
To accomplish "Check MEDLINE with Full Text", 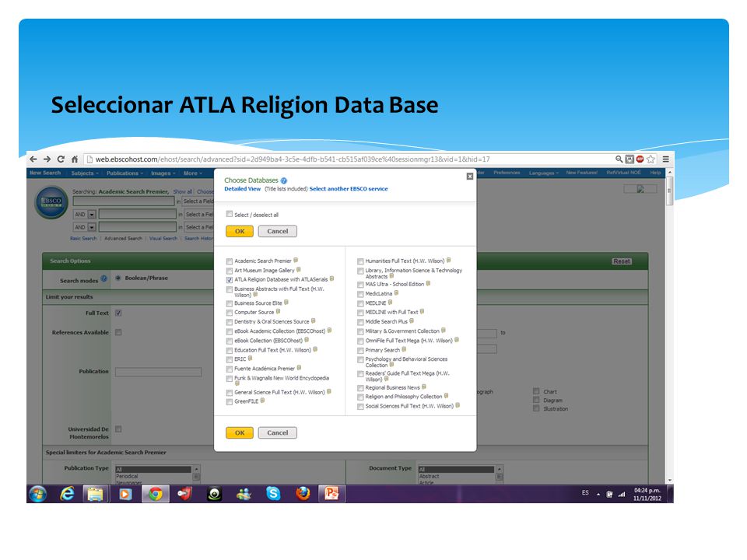I will (360, 313).
